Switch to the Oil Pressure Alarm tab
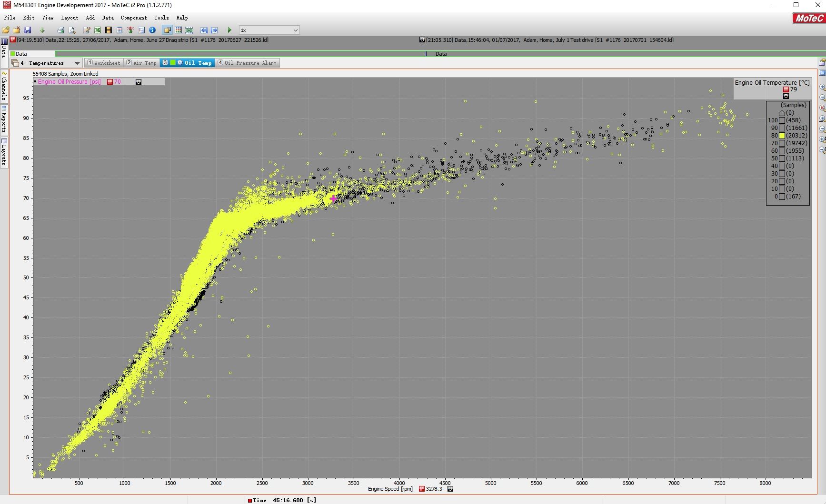 pyautogui.click(x=247, y=63)
